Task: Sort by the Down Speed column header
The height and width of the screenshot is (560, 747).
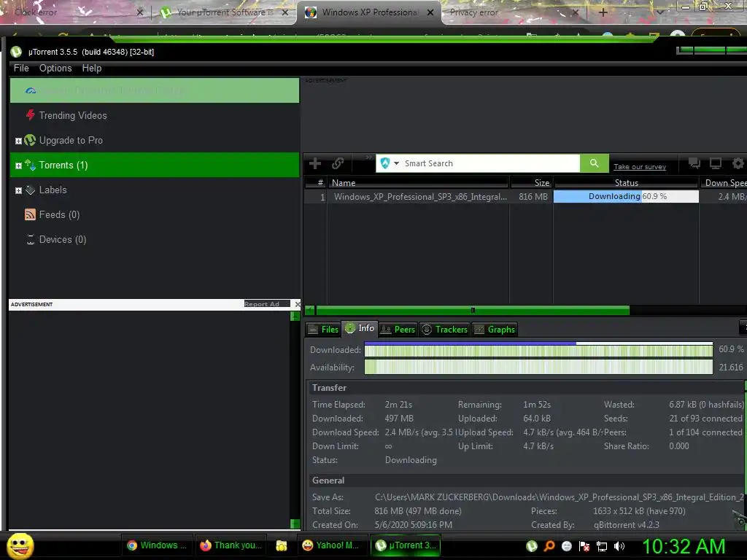Action: tap(723, 183)
